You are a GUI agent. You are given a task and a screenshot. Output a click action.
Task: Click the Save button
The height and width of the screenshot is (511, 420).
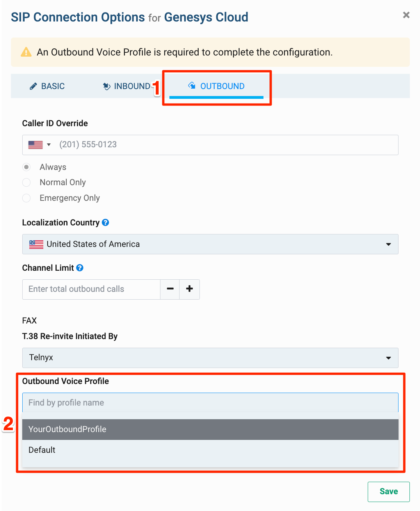[x=388, y=491]
